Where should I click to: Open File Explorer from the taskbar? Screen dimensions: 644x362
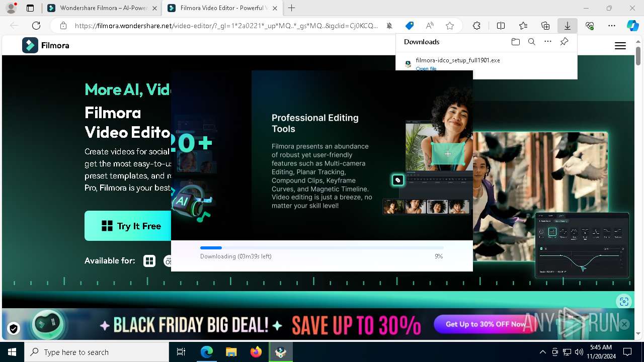pyautogui.click(x=231, y=352)
